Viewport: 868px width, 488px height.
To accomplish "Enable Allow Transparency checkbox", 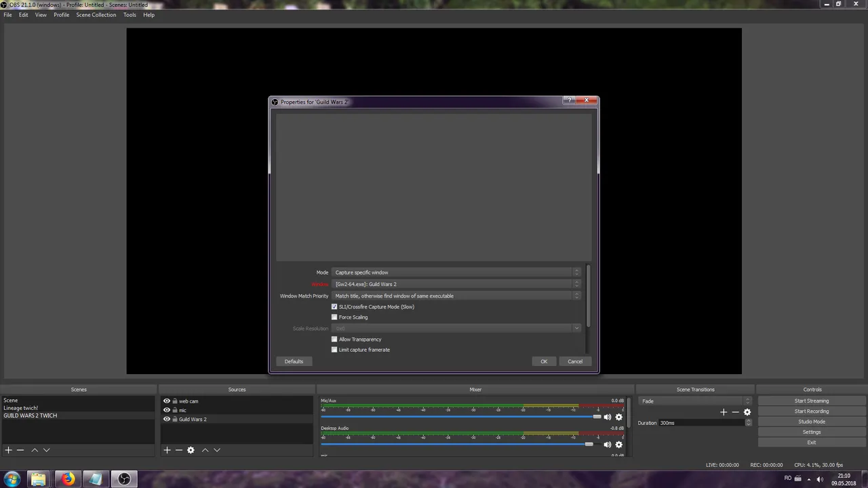I will tap(334, 340).
